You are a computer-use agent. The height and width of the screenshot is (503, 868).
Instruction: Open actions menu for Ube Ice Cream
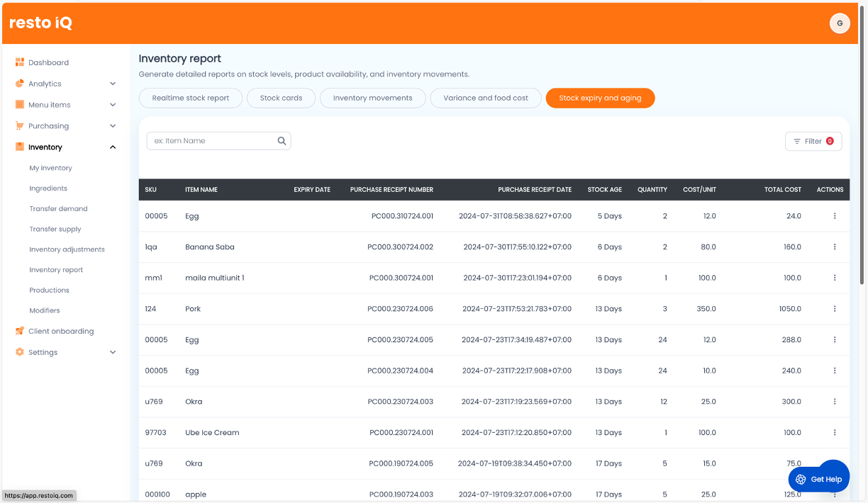834,432
